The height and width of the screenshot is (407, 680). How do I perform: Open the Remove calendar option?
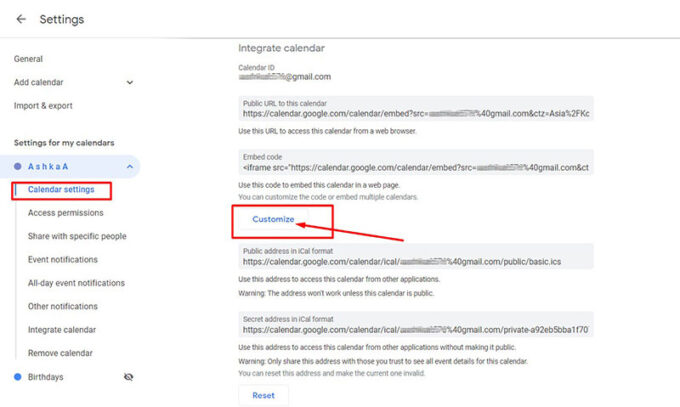coord(60,353)
